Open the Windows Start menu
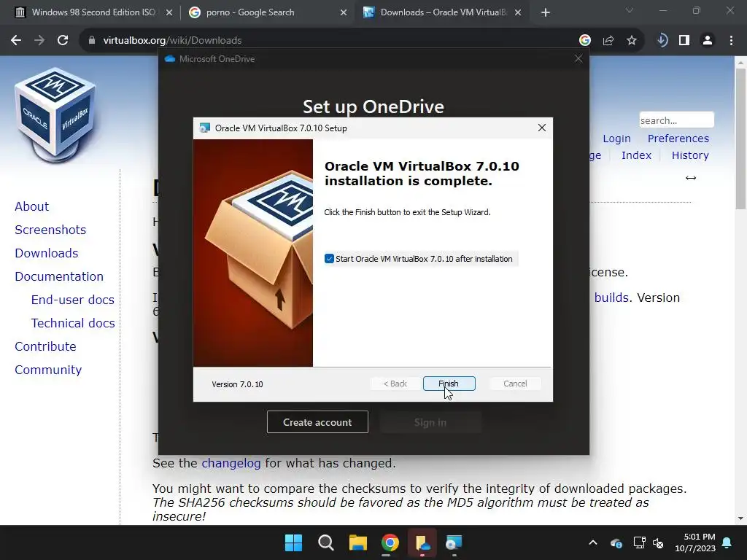The width and height of the screenshot is (747, 560). [x=293, y=542]
